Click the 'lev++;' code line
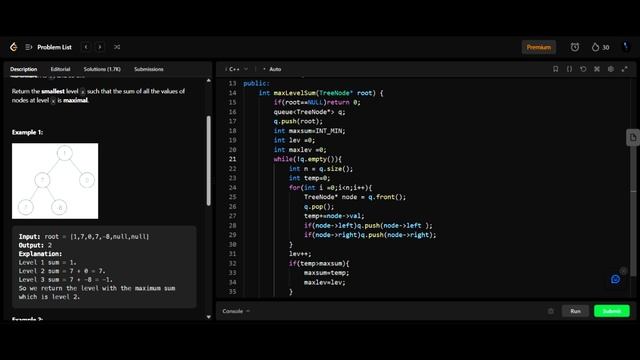 tap(300, 254)
